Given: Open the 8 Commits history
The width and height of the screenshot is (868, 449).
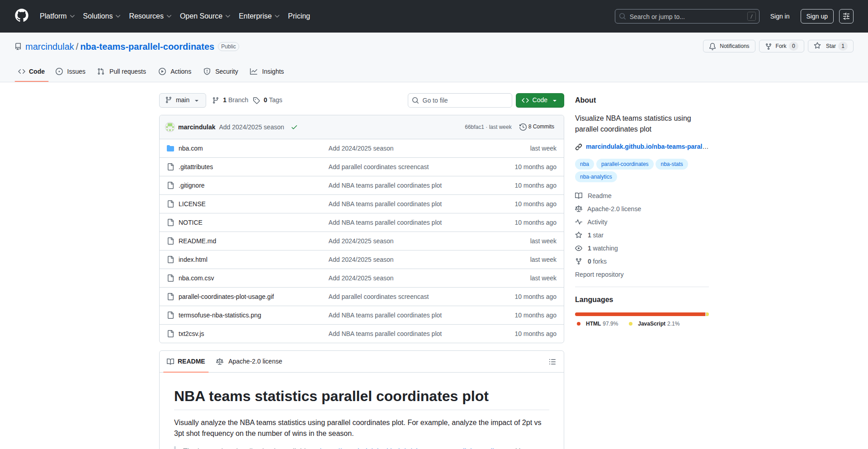Looking at the screenshot, I should point(537,127).
